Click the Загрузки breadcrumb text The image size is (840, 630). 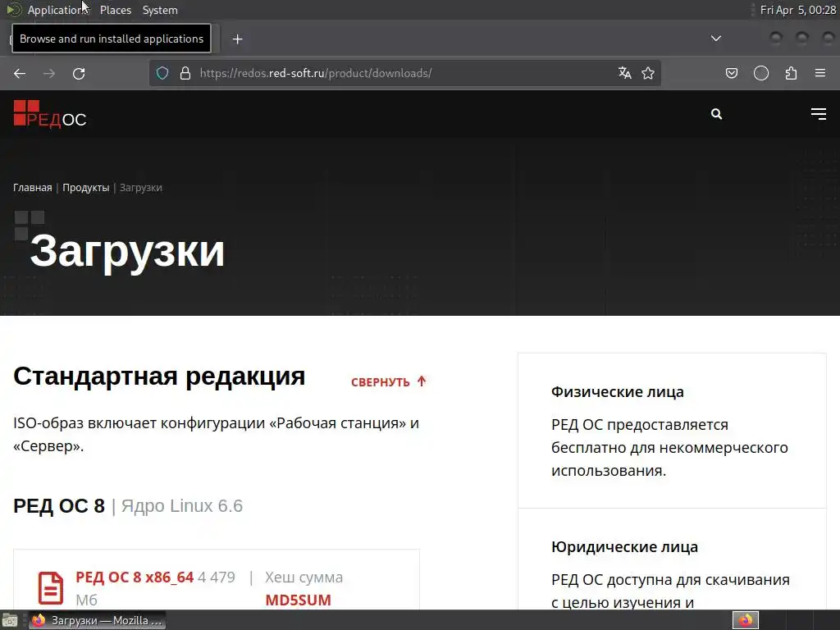click(x=141, y=188)
